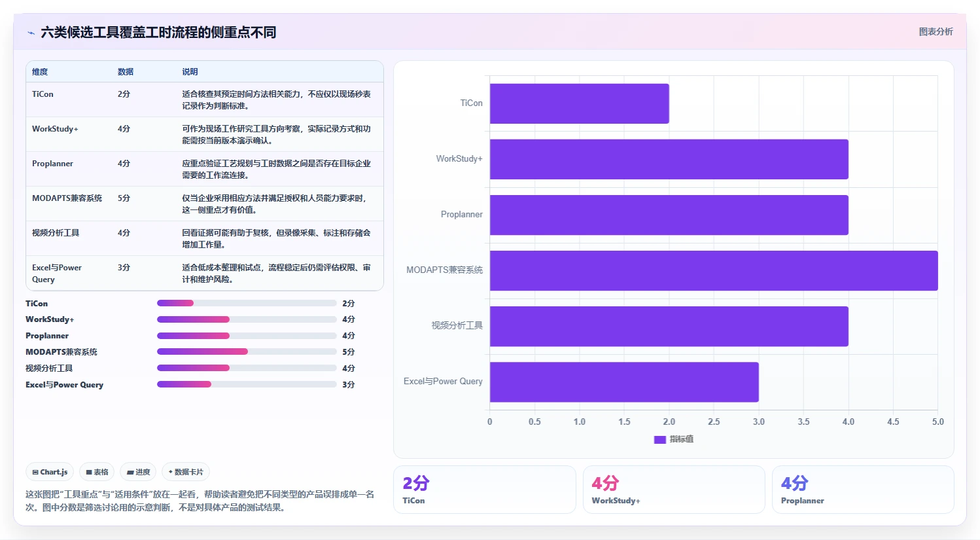Click the 2分 value in table
Screen dimensions: 980x540
(124, 94)
